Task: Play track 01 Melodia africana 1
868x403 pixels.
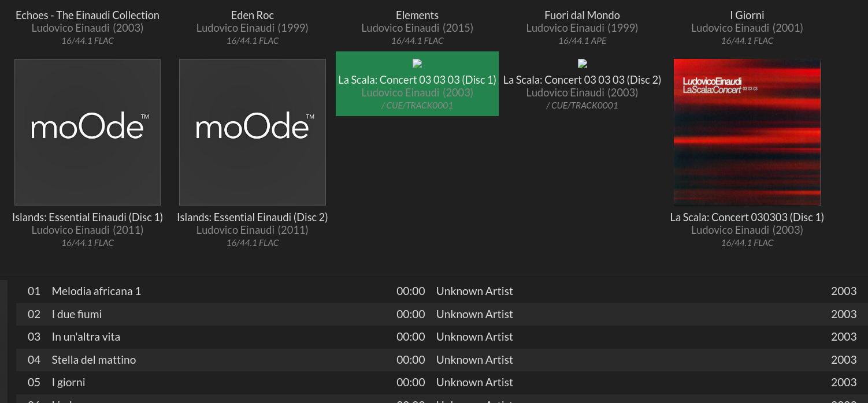Action: coord(442,291)
